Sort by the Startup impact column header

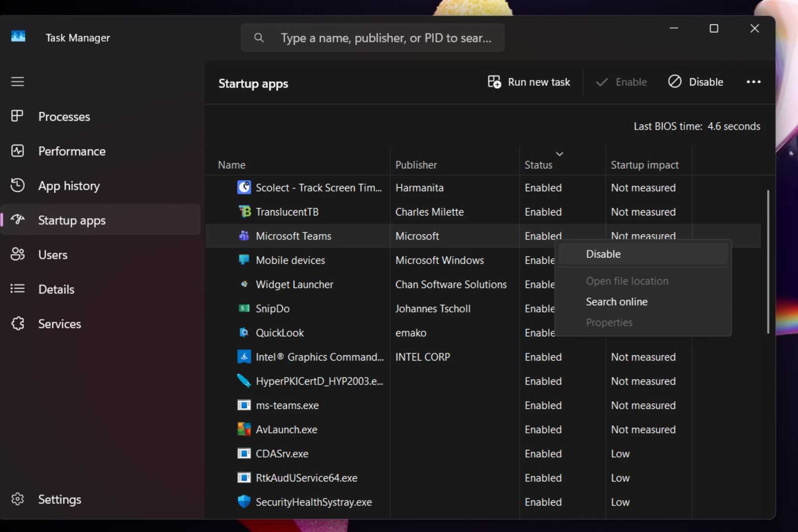click(x=649, y=162)
